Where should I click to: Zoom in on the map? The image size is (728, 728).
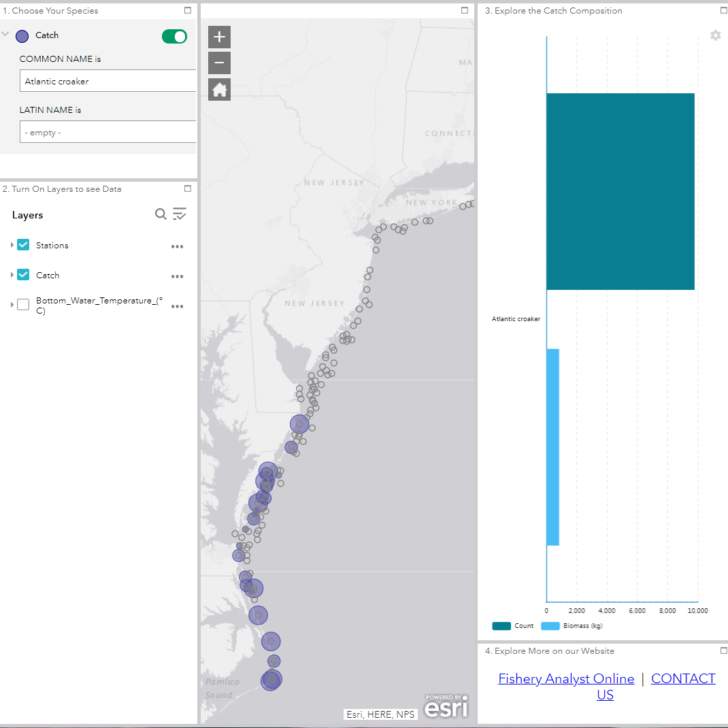tap(219, 37)
